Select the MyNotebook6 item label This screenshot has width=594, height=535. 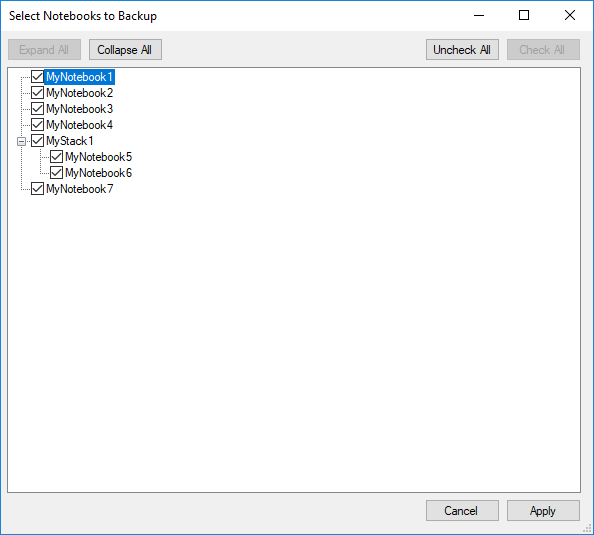click(98, 173)
